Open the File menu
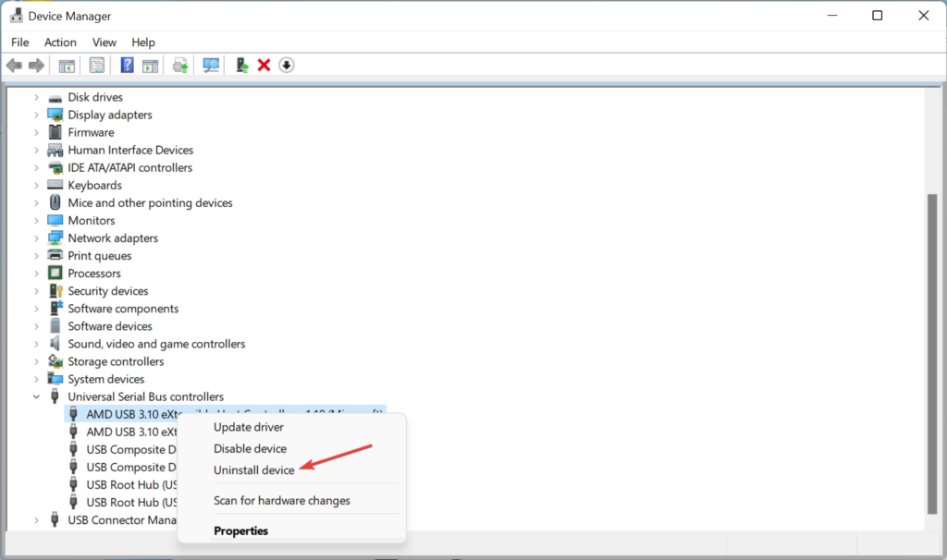Image resolution: width=947 pixels, height=560 pixels. (20, 43)
